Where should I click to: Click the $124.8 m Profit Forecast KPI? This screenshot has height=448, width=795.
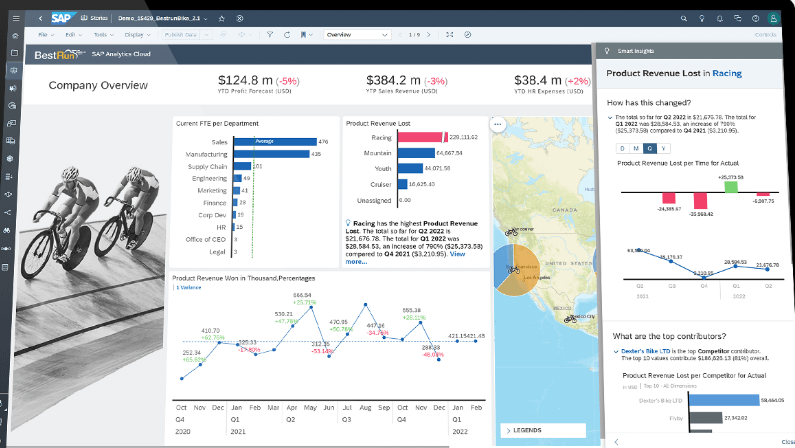258,84
